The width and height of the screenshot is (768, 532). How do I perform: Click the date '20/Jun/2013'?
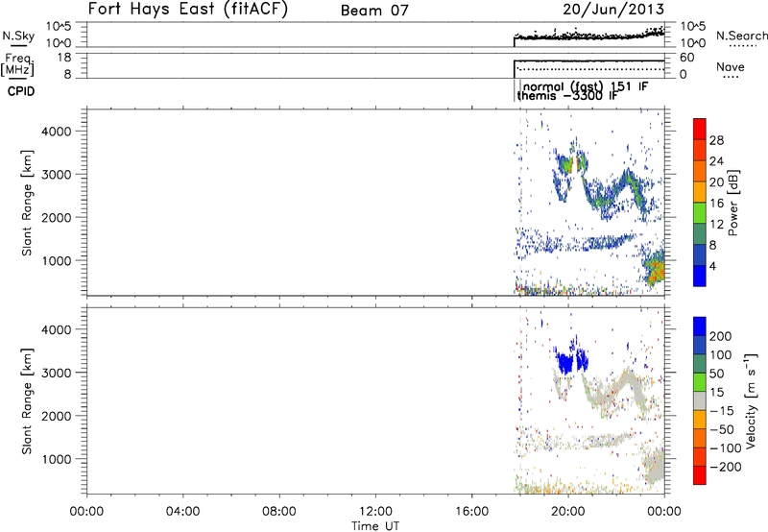point(613,10)
